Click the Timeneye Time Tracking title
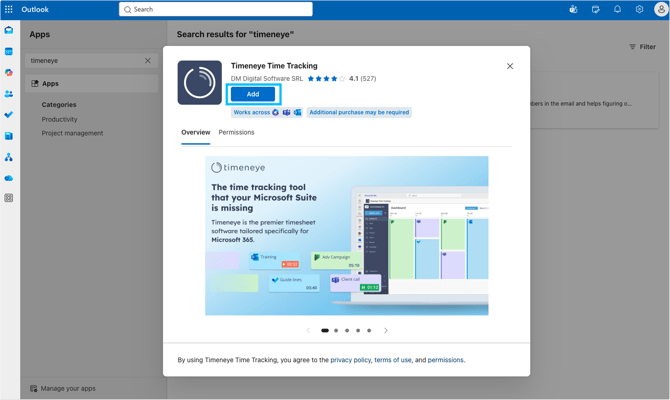Screen dimensions: 670x400 coord(274,66)
